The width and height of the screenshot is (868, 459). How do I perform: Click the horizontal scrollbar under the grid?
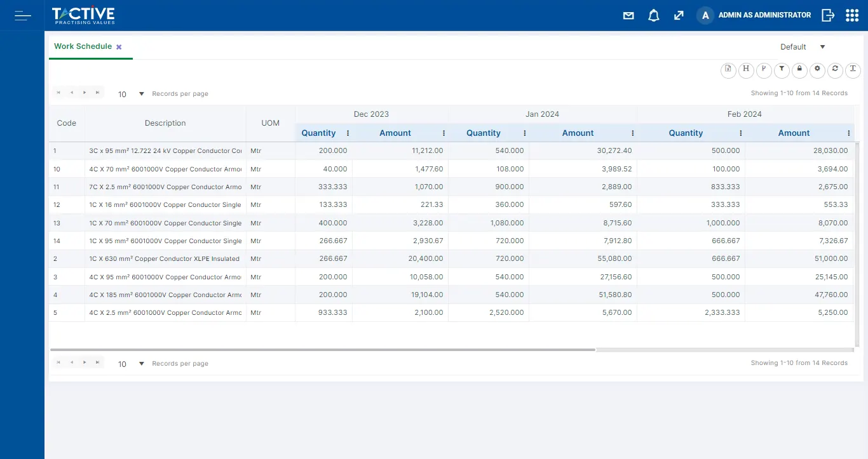pos(322,350)
